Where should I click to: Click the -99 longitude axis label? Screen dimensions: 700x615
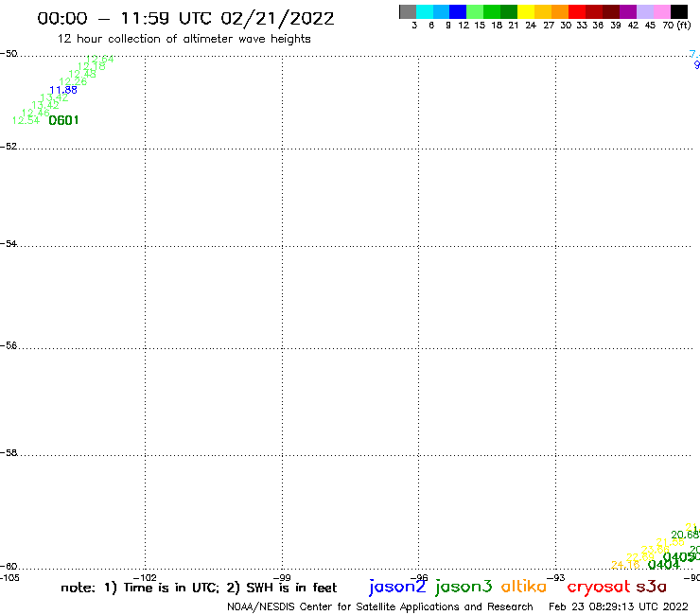[x=282, y=578]
